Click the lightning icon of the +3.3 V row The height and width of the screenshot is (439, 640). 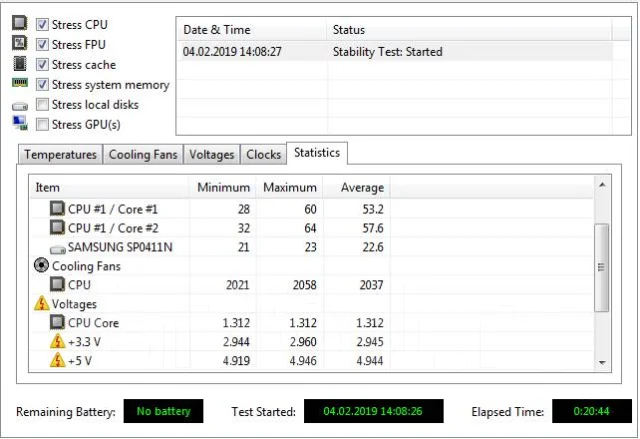pos(58,341)
